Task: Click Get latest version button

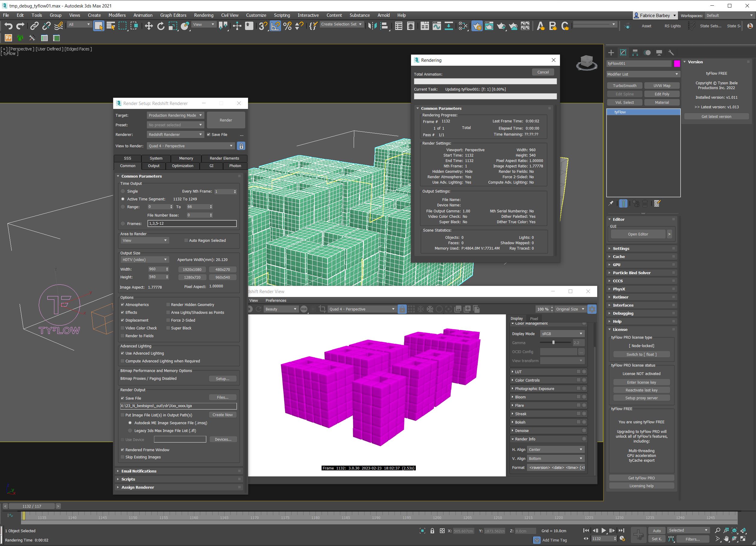Action: (x=716, y=117)
